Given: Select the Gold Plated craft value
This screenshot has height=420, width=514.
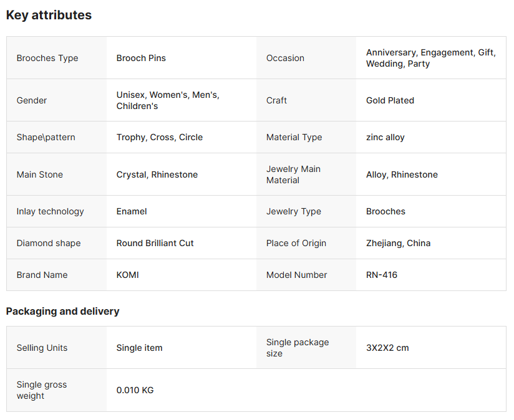Looking at the screenshot, I should coord(390,100).
